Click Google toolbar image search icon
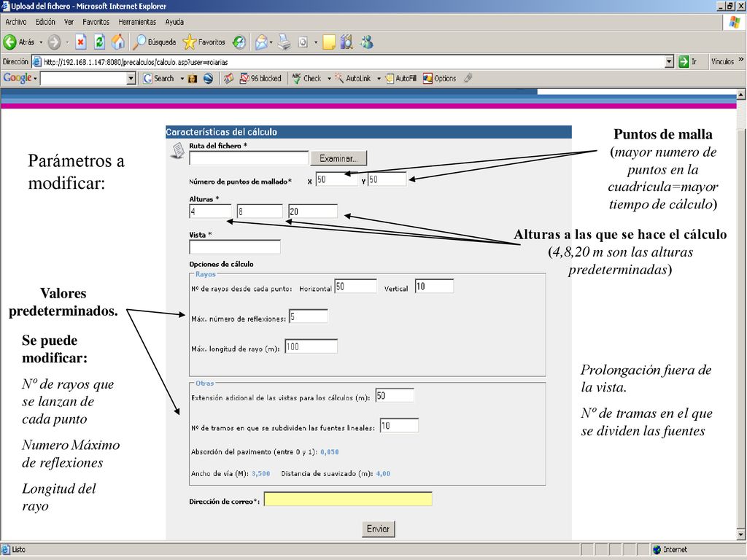Screen dimensions: 747x560 pyautogui.click(x=193, y=79)
